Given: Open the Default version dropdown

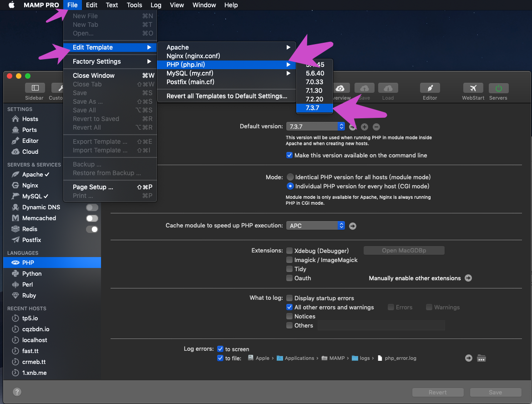Looking at the screenshot, I should tap(315, 126).
